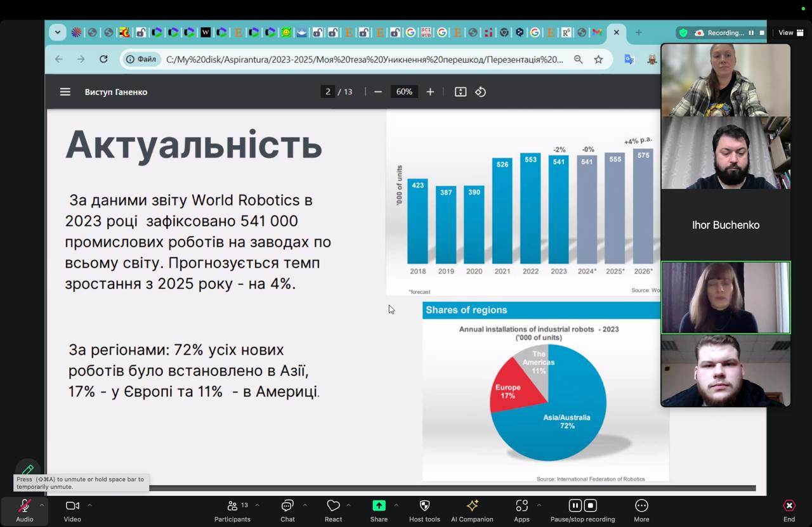Expand video options caret next to Video

[89, 505]
